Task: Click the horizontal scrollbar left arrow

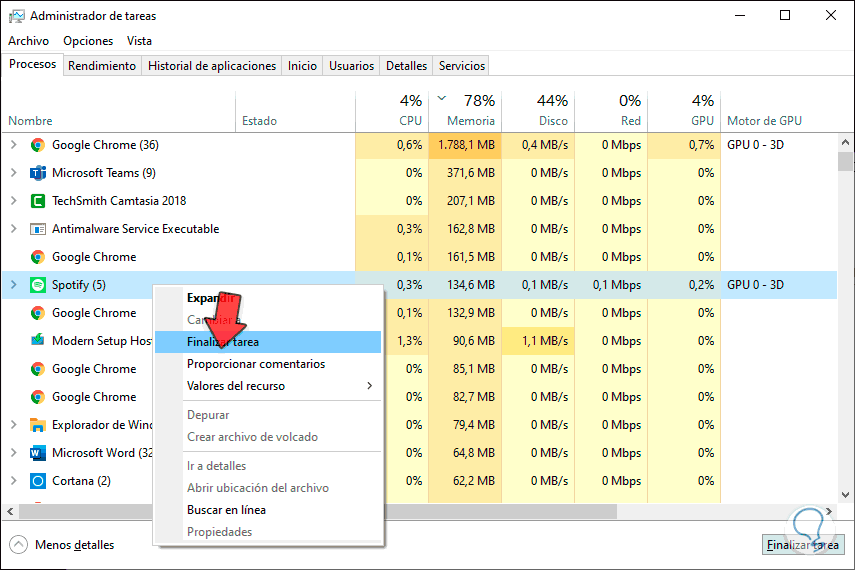Action: (x=10, y=511)
